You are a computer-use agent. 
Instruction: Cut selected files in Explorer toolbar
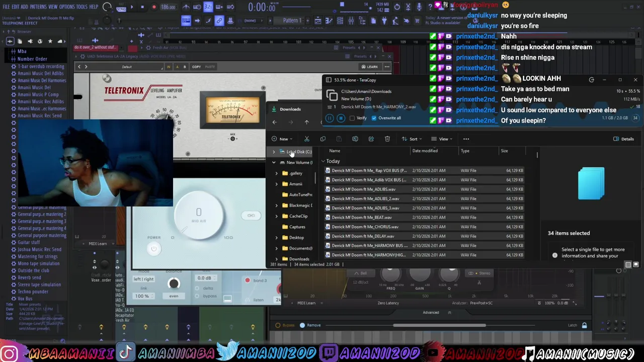pos(307,139)
